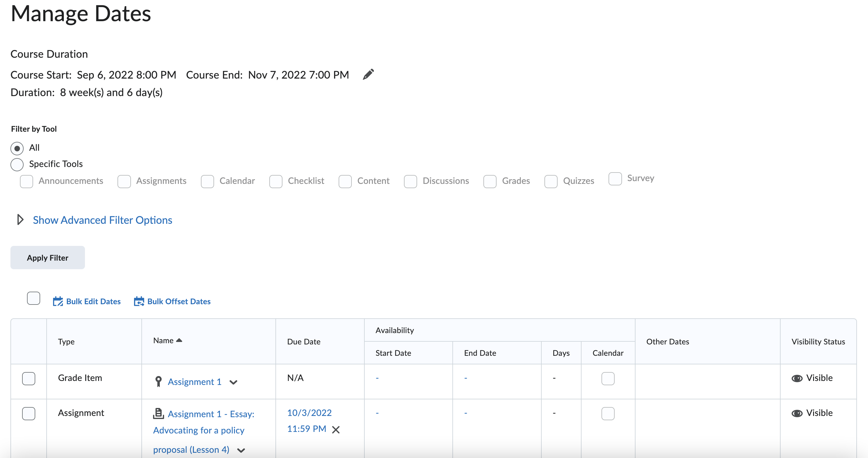
Task: Click the eye icon on the Assignment row
Action: click(x=797, y=413)
